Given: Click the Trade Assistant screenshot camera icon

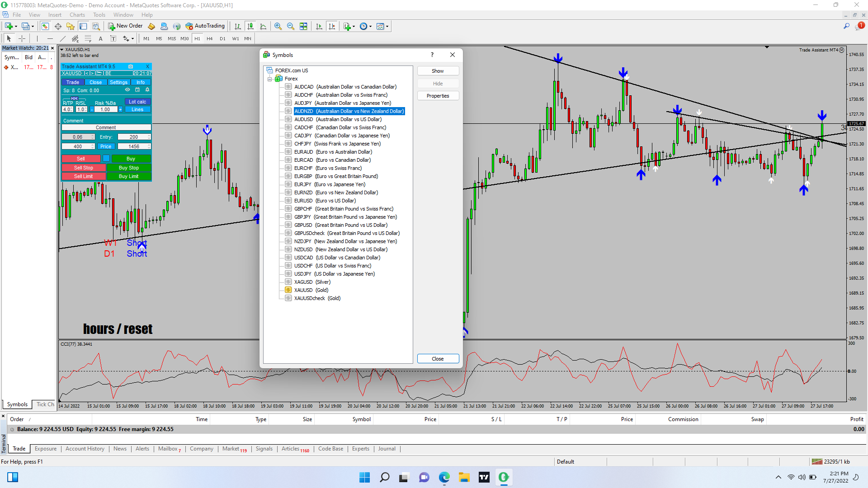Looking at the screenshot, I should (131, 66).
